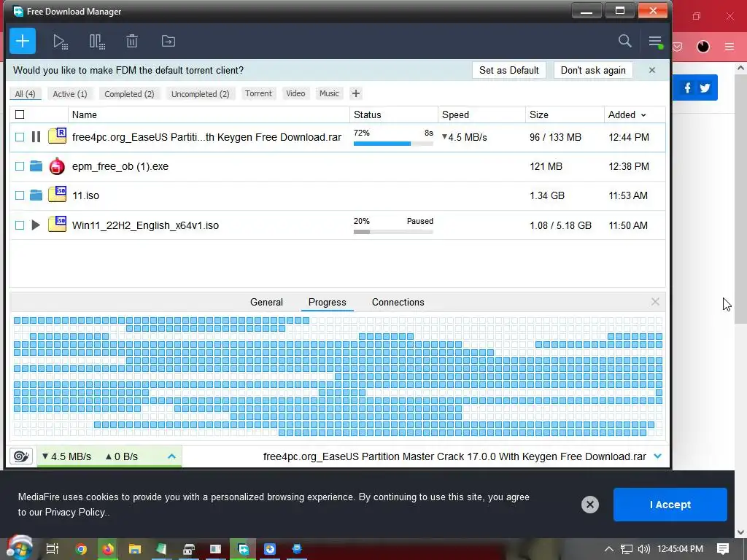Share on Twitter in browser window
Screen dimensions: 747x560
pos(705,88)
